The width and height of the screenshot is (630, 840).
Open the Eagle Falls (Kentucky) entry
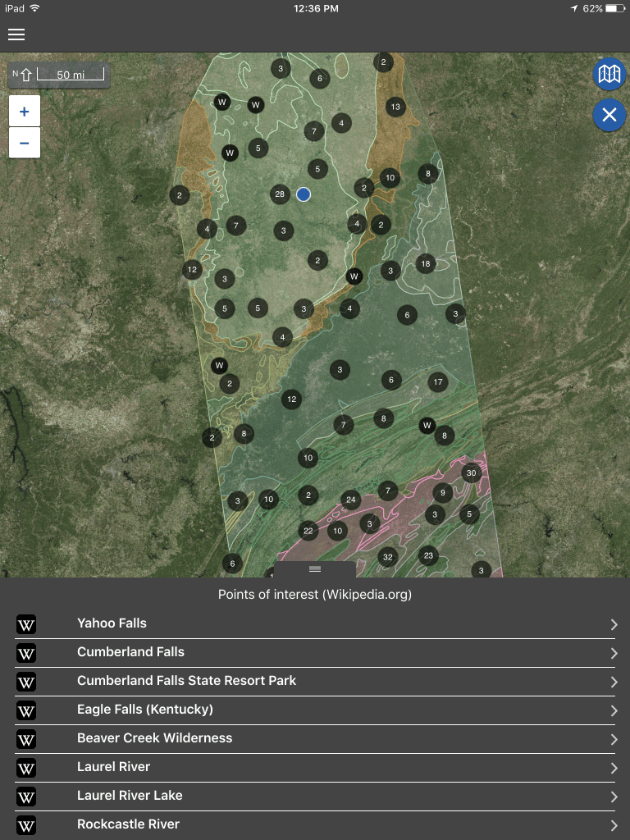[x=144, y=710]
